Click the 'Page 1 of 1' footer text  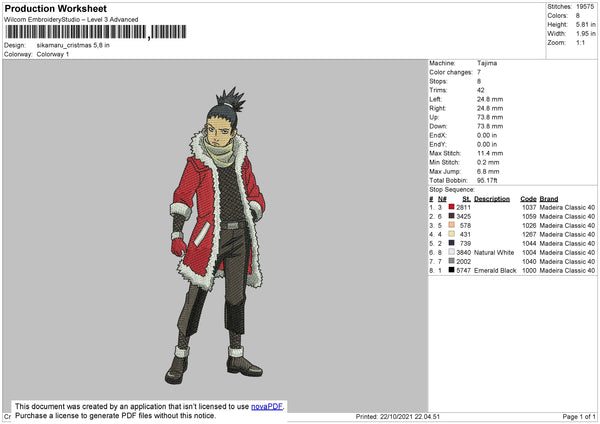coord(579,417)
